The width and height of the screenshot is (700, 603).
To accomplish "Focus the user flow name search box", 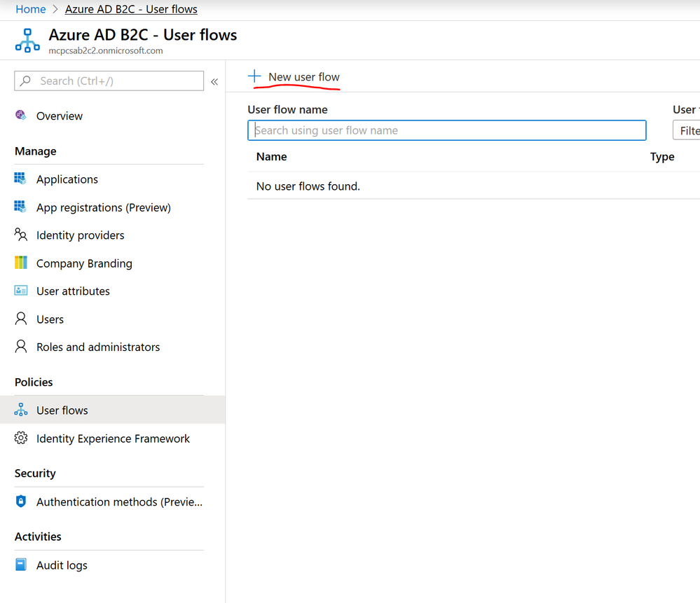I will pos(447,130).
